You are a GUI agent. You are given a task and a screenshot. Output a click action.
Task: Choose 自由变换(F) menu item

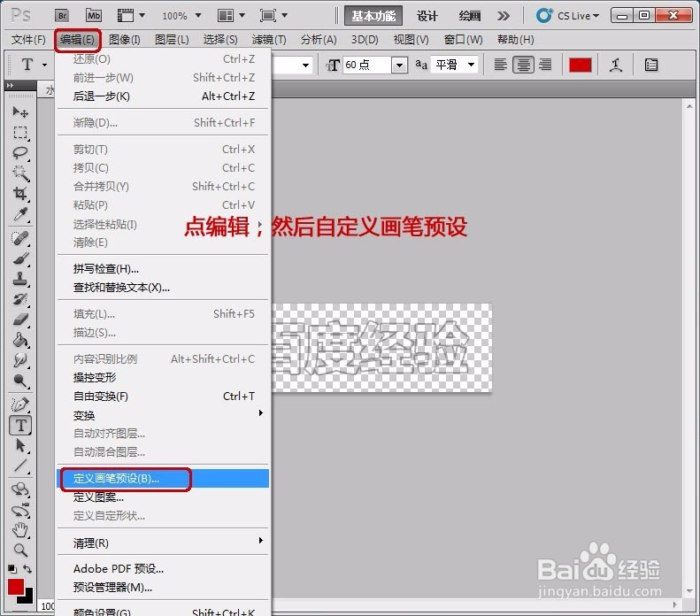tap(163, 396)
